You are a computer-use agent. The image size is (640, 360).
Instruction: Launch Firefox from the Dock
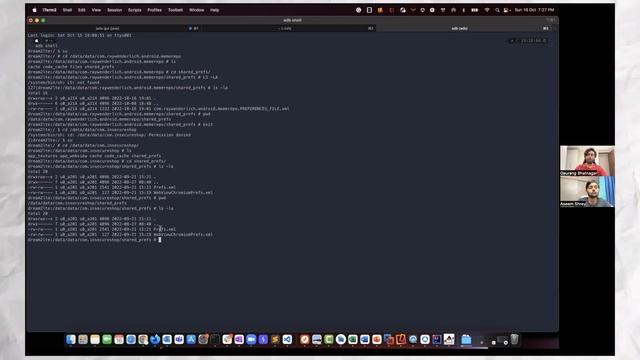[x=156, y=339]
